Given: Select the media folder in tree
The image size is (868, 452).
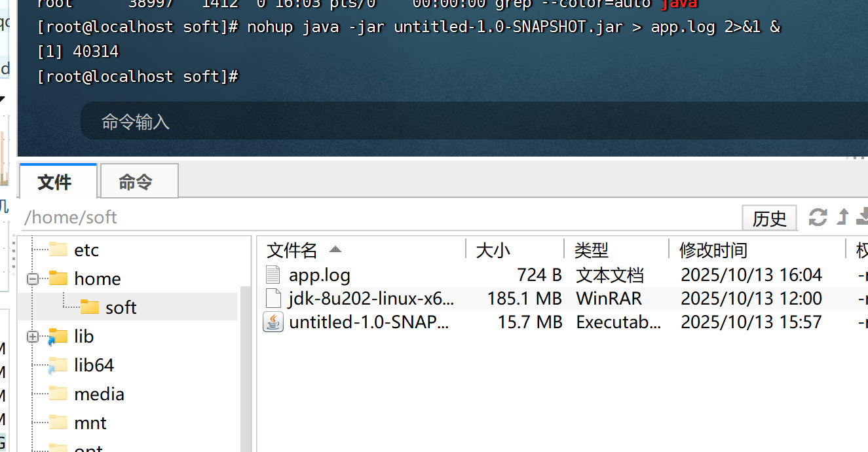Looking at the screenshot, I should [x=99, y=394].
